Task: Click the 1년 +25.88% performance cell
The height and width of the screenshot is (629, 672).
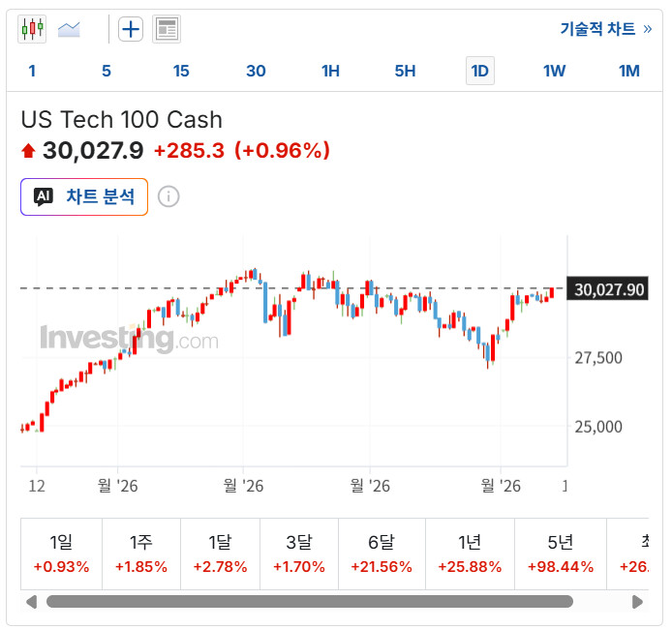Action: click(470, 554)
